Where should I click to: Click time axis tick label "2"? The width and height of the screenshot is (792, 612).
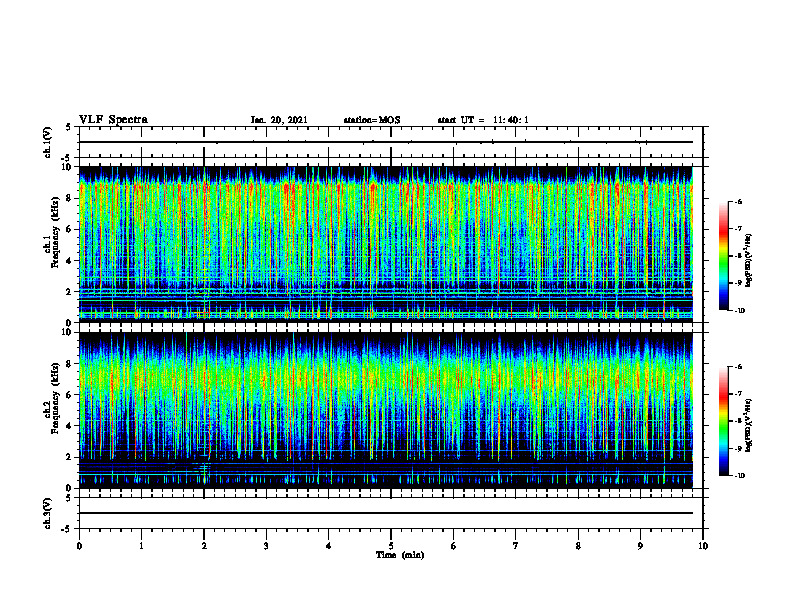click(204, 546)
